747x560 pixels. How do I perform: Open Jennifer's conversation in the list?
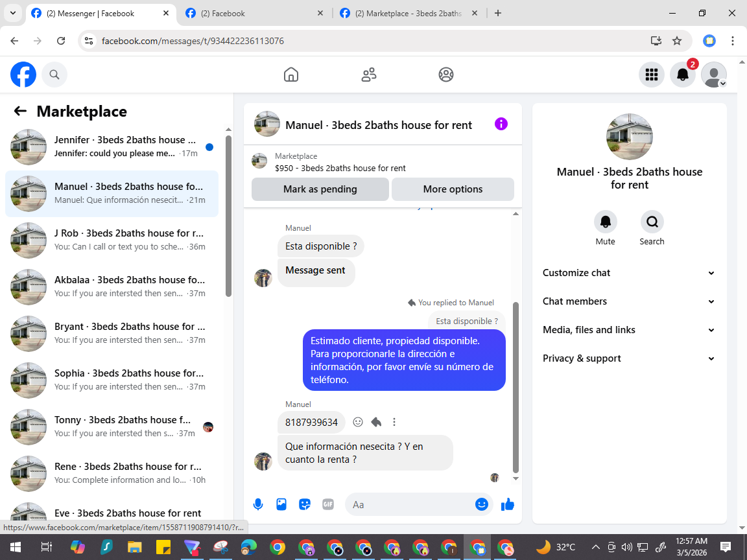[112, 147]
